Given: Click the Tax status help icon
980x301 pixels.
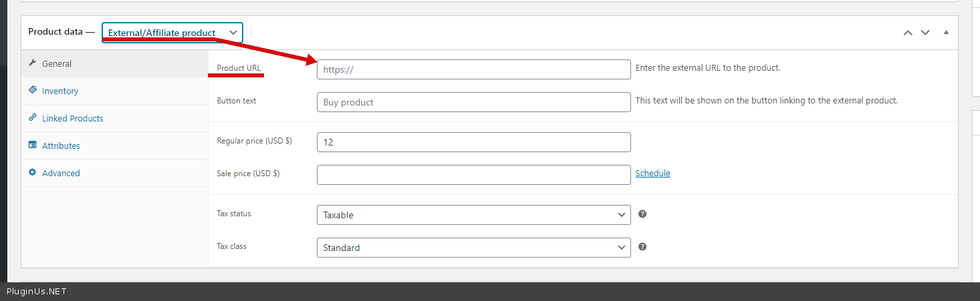Looking at the screenshot, I should pyautogui.click(x=642, y=214).
